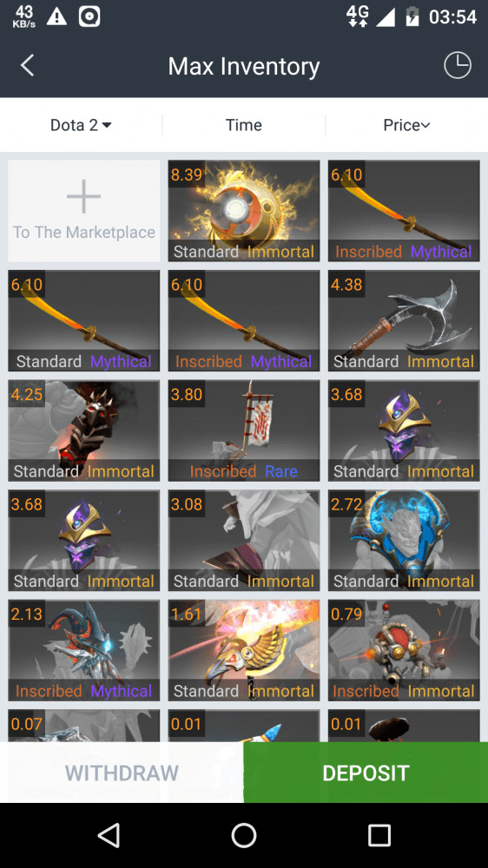The height and width of the screenshot is (868, 488).
Task: Select the 2.72 Immortal blue shield item
Action: click(x=404, y=540)
